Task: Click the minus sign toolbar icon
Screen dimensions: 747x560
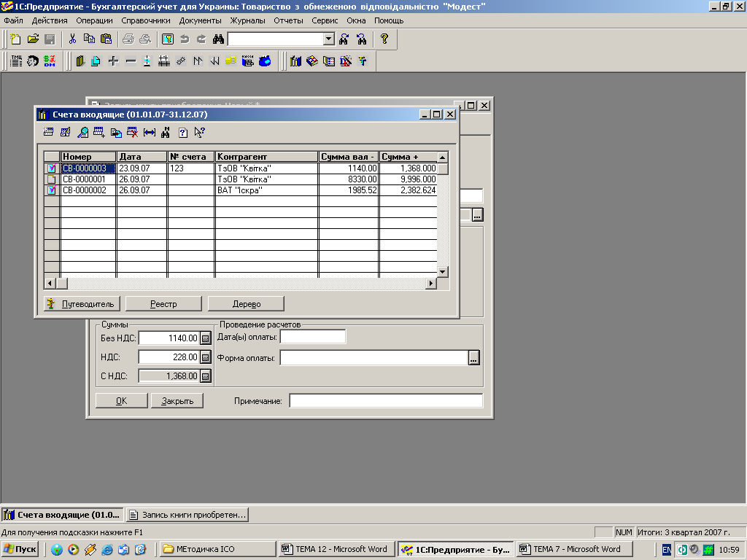Action: (131, 61)
